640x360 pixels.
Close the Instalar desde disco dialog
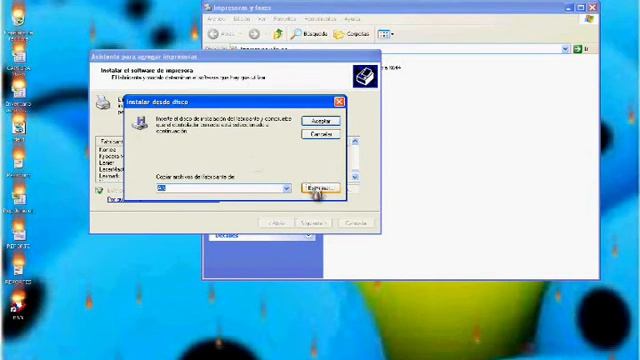point(339,102)
